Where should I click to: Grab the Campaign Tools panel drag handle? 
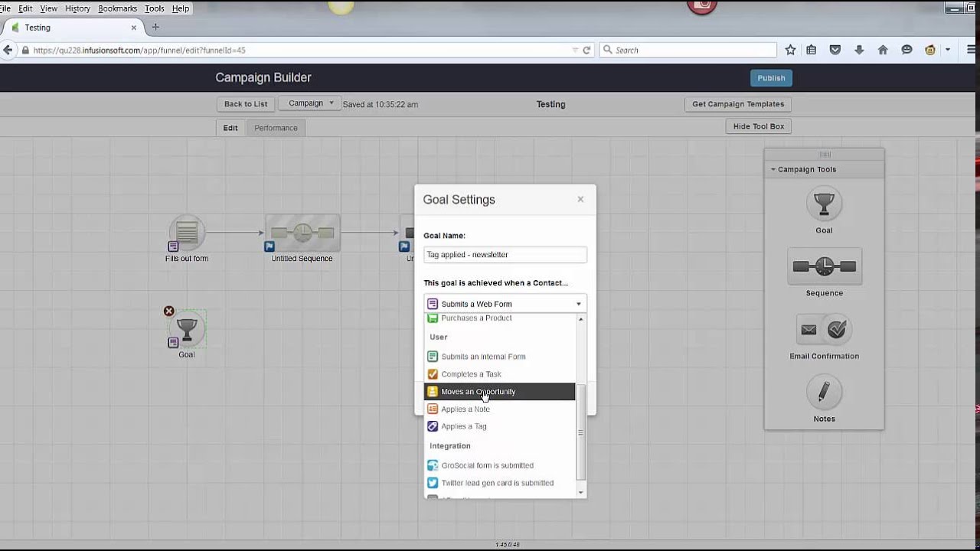[x=825, y=155]
